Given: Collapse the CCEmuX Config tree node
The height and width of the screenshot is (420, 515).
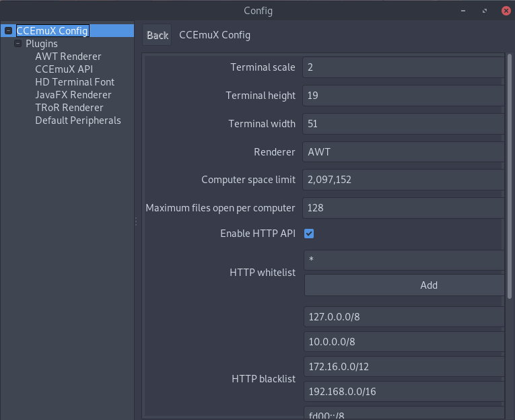Looking at the screenshot, I should [9, 31].
